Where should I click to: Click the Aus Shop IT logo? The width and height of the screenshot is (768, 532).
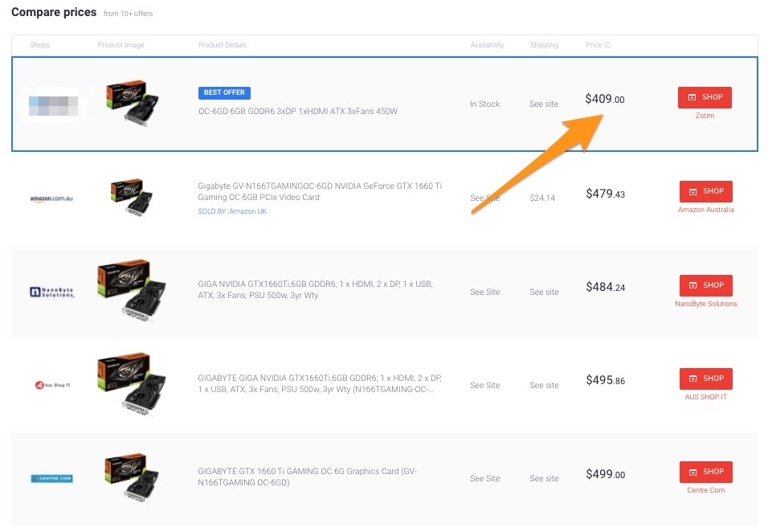pyautogui.click(x=51, y=385)
